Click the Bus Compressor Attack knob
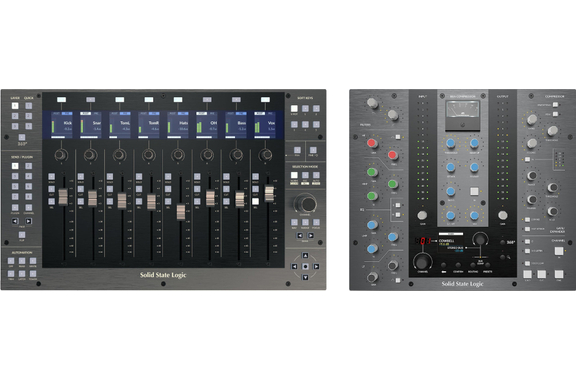The height and width of the screenshot is (380, 576). pyautogui.click(x=450, y=168)
